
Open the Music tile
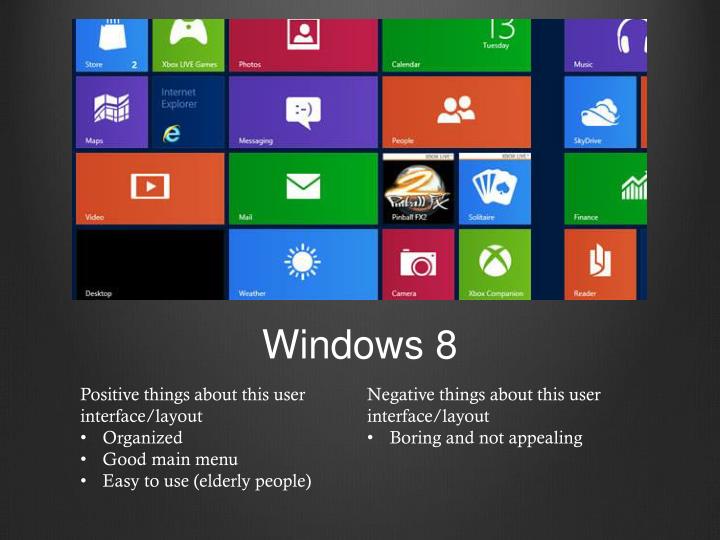tap(605, 45)
